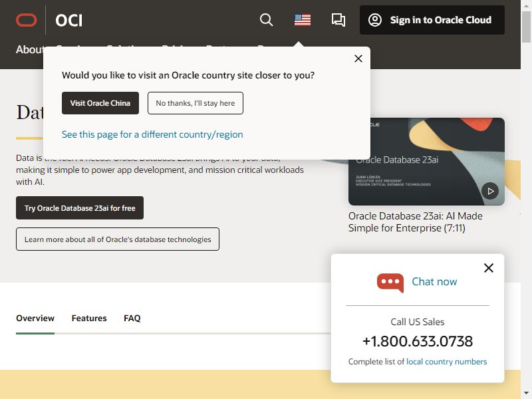
Task: Click the US flag country selector
Action: (x=303, y=20)
